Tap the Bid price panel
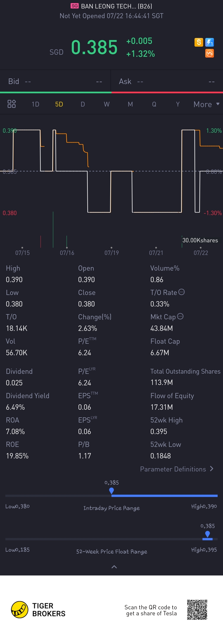223x644 pixels. click(55, 81)
